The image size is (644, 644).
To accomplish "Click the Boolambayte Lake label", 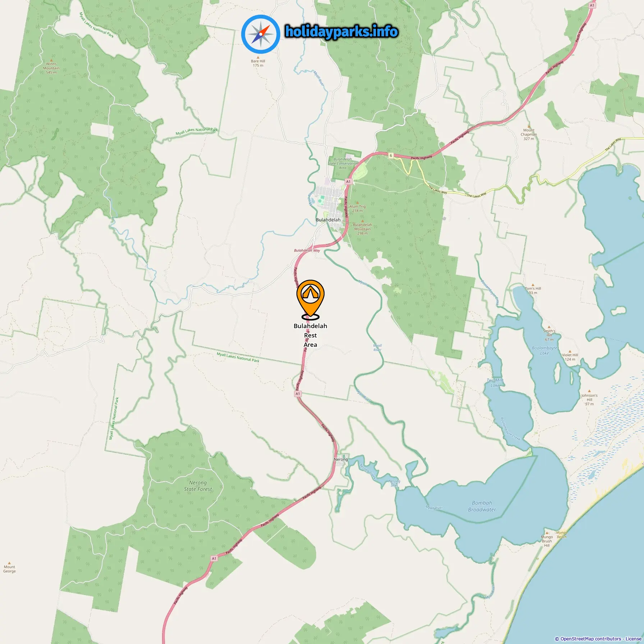I will 544,350.
